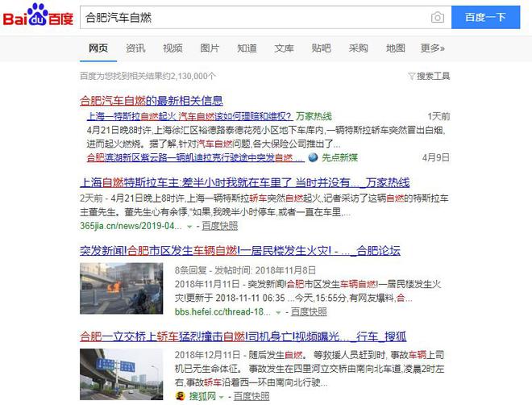Expand dropdown arrow next to bbs.hefei.cc URL
Viewport: 532px width, 405px height.
click(x=278, y=312)
